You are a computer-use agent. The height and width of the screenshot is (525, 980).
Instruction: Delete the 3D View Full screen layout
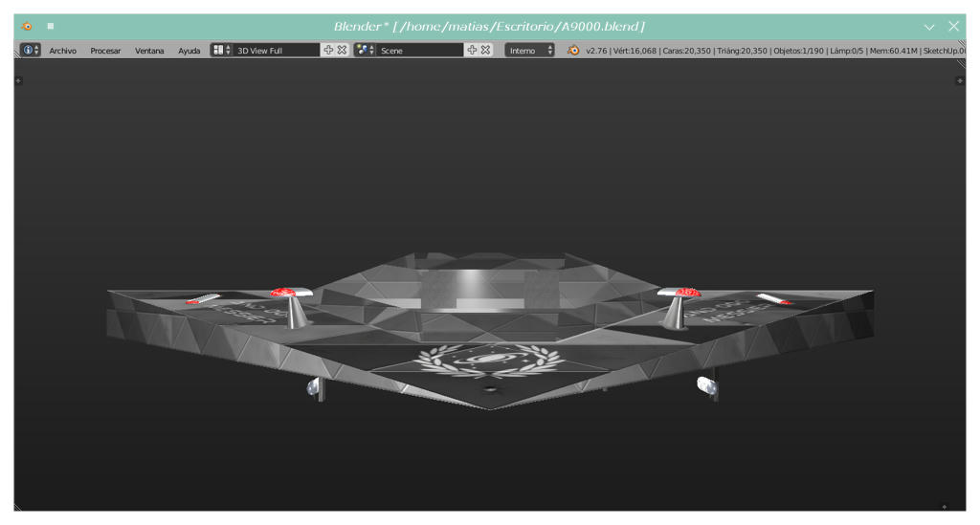point(342,50)
